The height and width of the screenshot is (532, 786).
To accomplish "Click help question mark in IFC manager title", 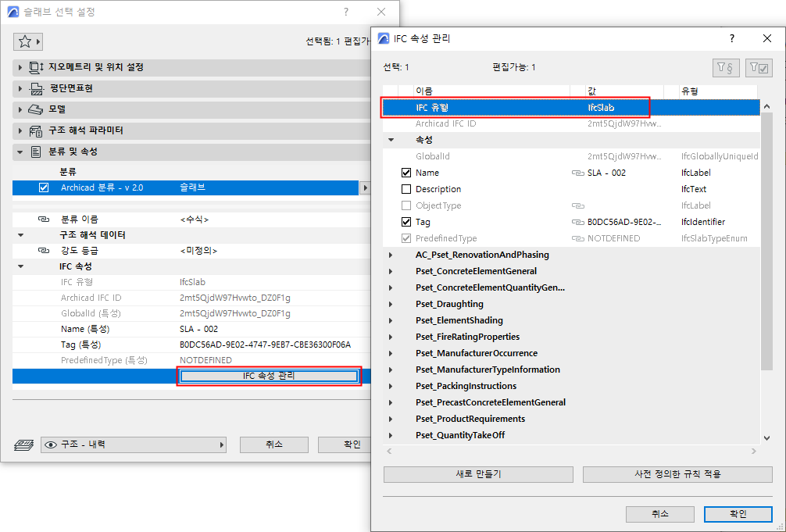I will [732, 38].
